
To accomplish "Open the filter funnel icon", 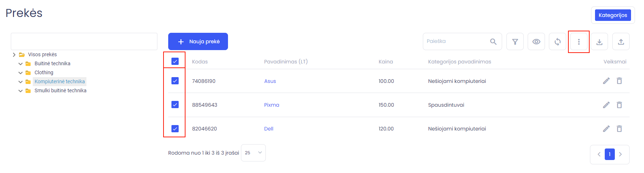I will click(515, 41).
